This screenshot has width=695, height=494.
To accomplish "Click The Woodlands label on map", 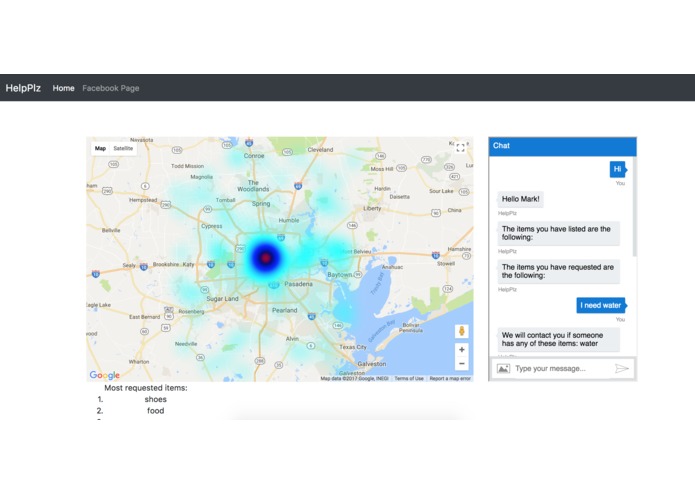I will [x=253, y=186].
